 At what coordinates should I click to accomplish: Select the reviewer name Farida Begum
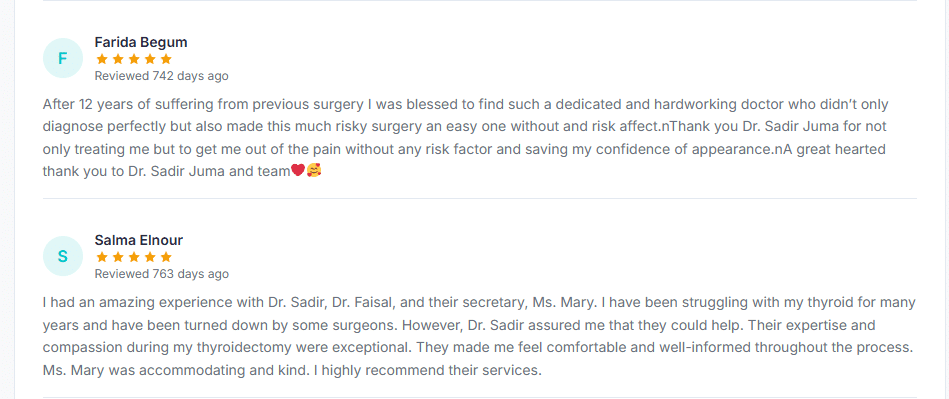[x=141, y=42]
